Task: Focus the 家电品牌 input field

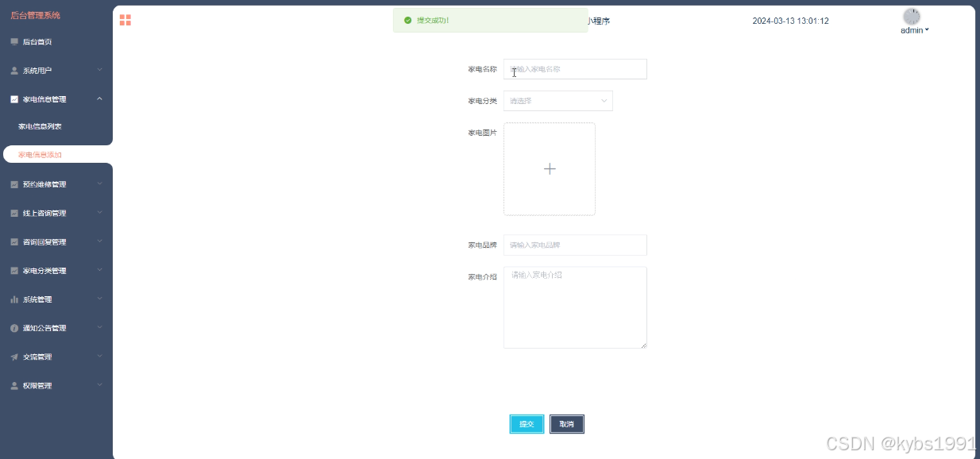Action: tap(575, 245)
